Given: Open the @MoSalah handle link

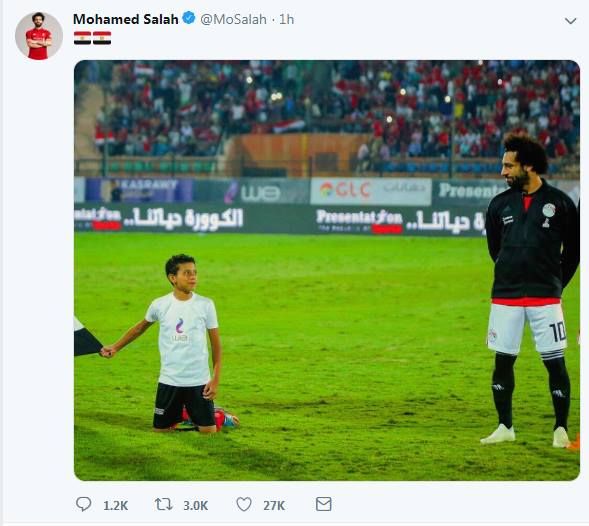Looking at the screenshot, I should coord(233,19).
